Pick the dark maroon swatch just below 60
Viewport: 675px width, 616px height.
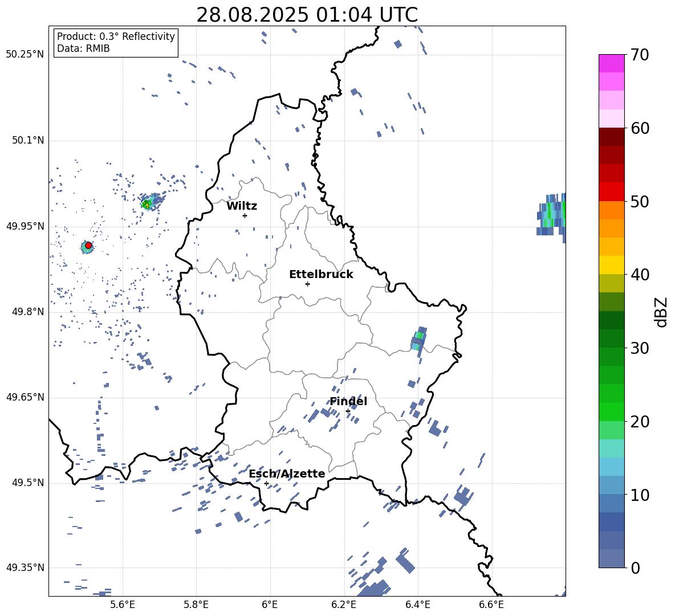[611, 137]
